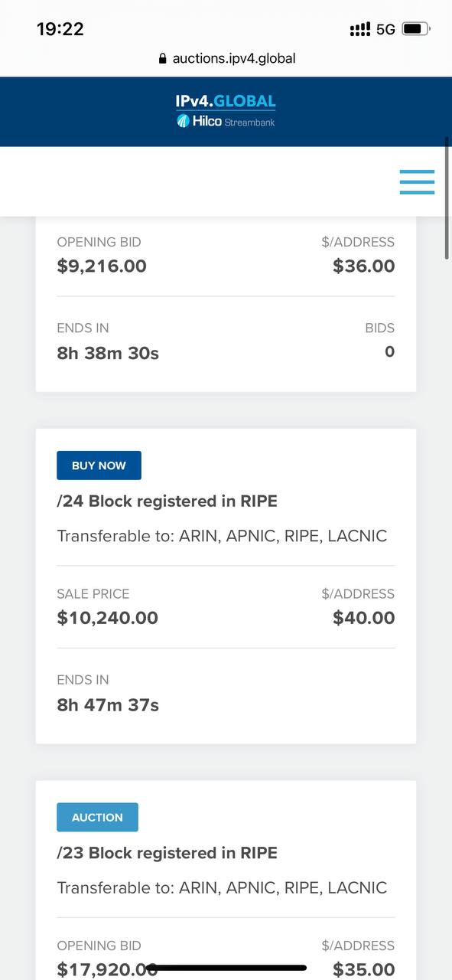Click the page scrollbar on right edge

pyautogui.click(x=447, y=199)
